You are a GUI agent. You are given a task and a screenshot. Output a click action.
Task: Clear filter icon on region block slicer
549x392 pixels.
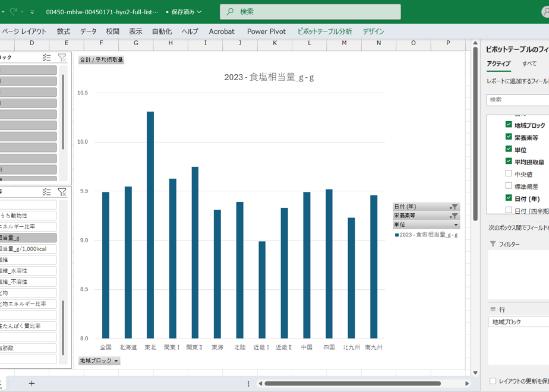point(62,58)
